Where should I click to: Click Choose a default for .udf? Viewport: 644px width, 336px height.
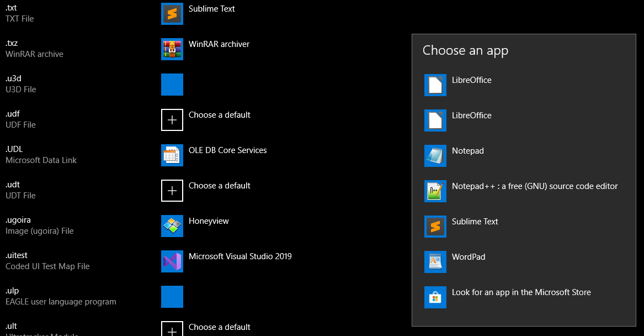click(219, 115)
